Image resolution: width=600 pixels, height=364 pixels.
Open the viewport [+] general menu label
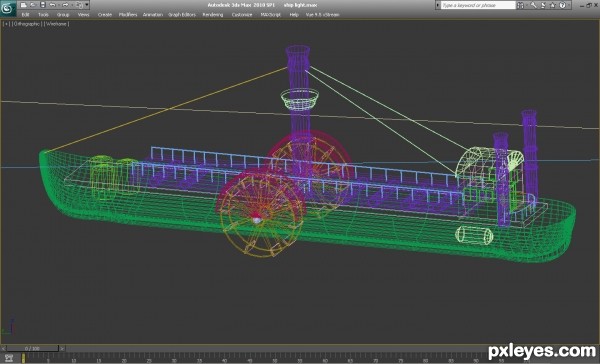[x=6, y=24]
